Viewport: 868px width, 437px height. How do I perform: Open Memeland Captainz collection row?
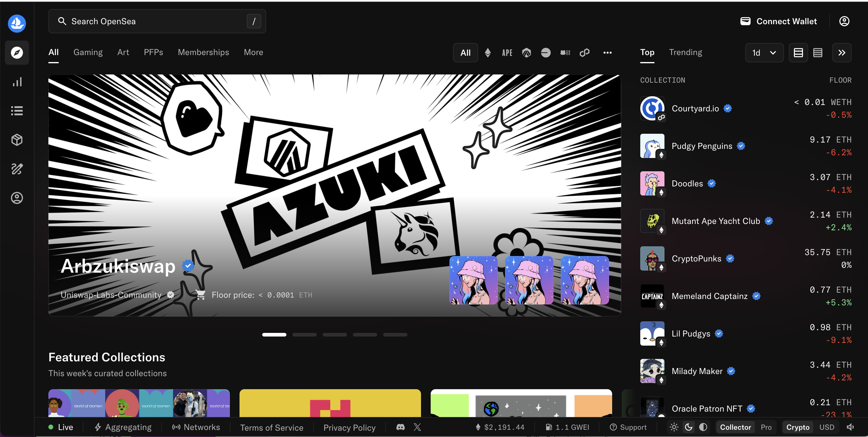(x=746, y=296)
